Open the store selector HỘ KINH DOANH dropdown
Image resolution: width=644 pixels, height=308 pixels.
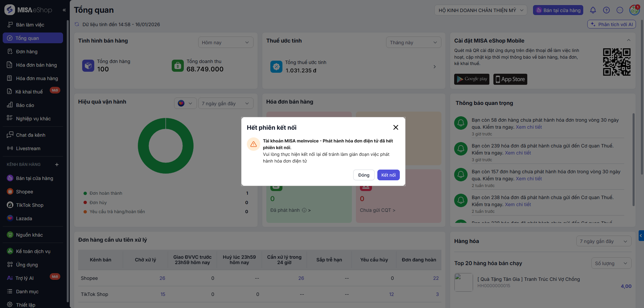pyautogui.click(x=480, y=10)
